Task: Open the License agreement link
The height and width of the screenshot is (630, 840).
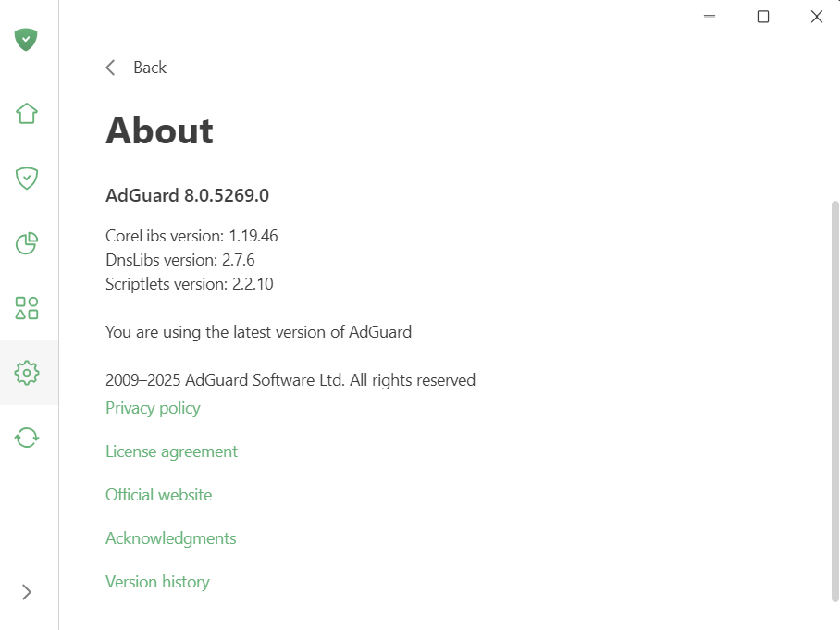Action: [171, 451]
